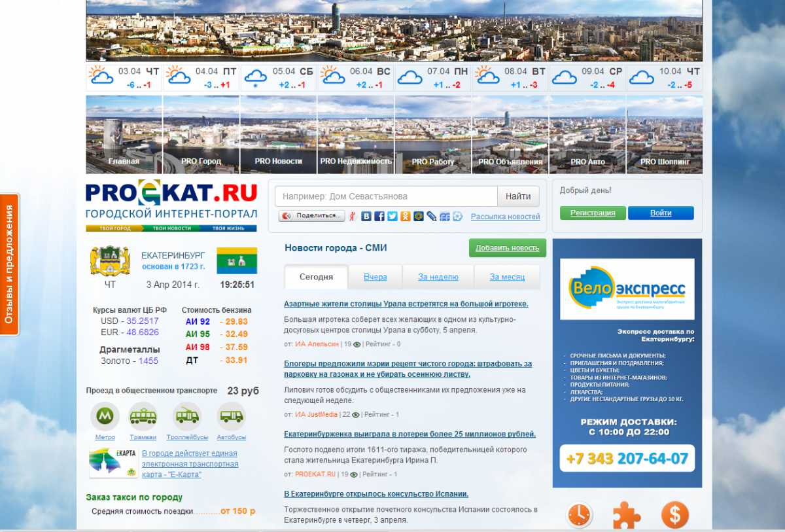Click the orange puzzle piece icon

(x=627, y=516)
